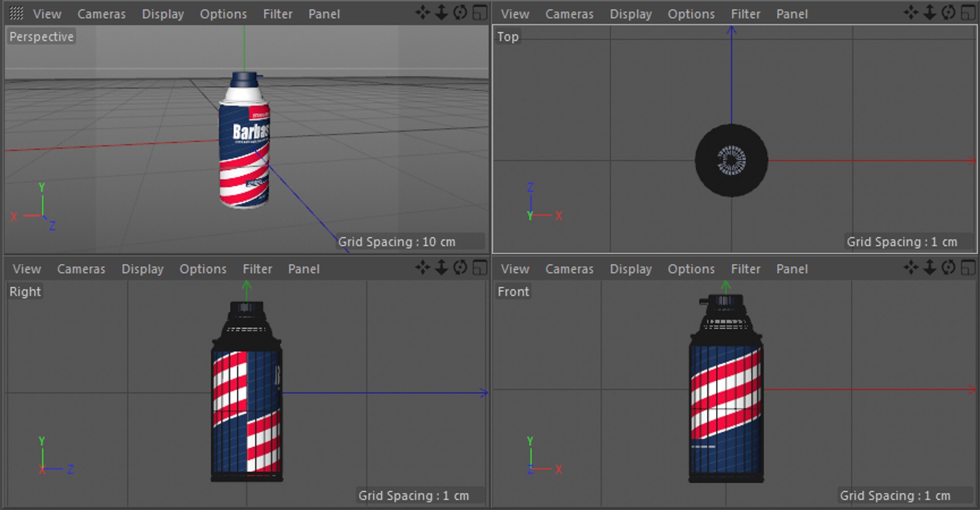Screen dimensions: 980x510
Task: Open Display menu in Perspective viewport
Action: tap(163, 14)
